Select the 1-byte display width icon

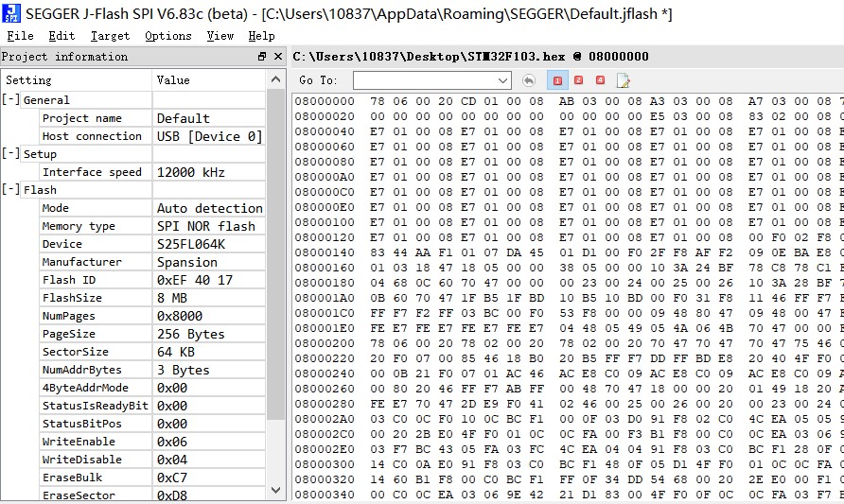click(557, 80)
